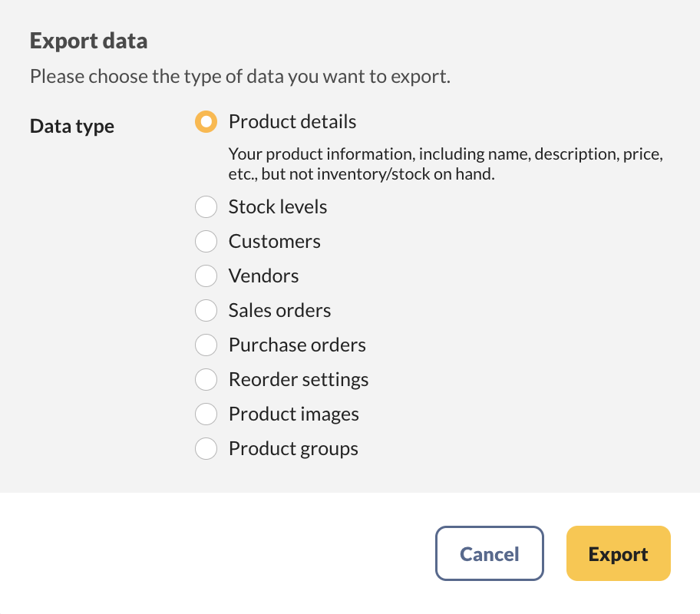The width and height of the screenshot is (700, 614).
Task: Select the Stock levels radio button
Action: click(x=206, y=207)
